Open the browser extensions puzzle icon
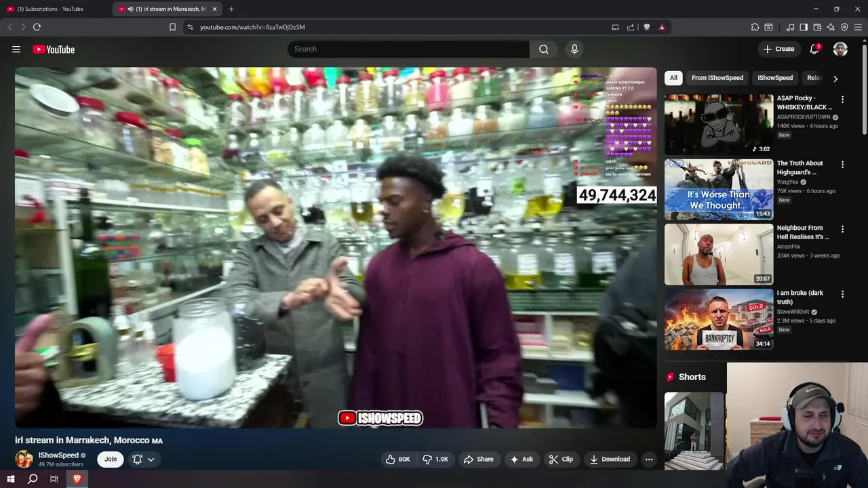Viewport: 868px width, 488px height. pyautogui.click(x=755, y=27)
